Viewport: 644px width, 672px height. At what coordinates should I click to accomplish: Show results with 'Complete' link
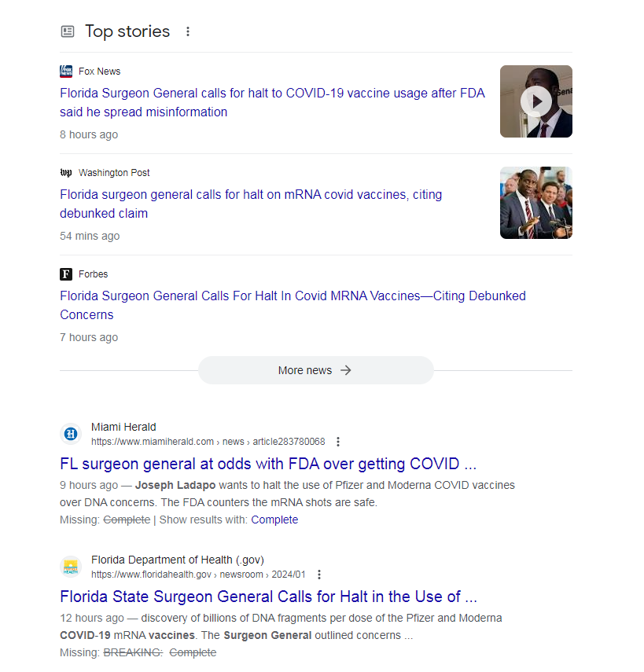pos(274,520)
